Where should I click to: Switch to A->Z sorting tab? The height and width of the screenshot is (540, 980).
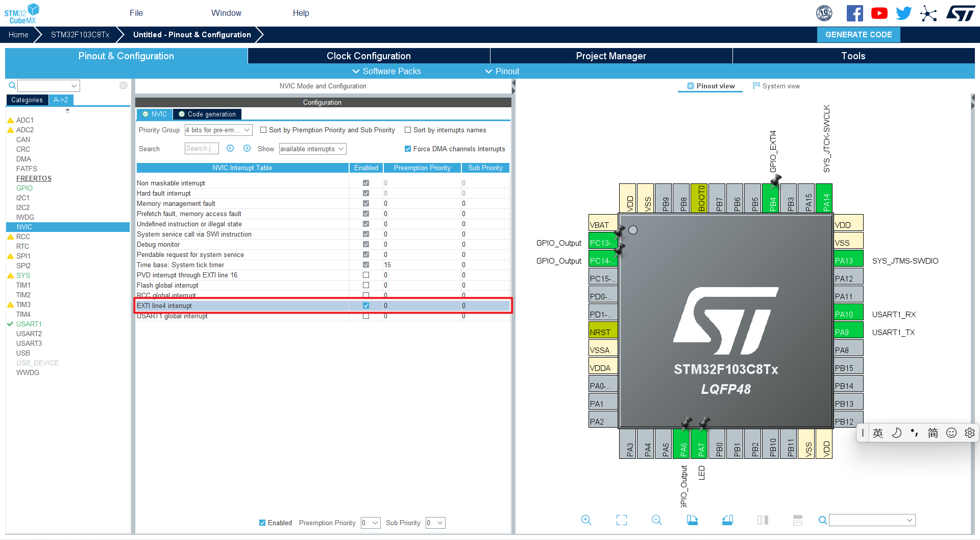[61, 100]
